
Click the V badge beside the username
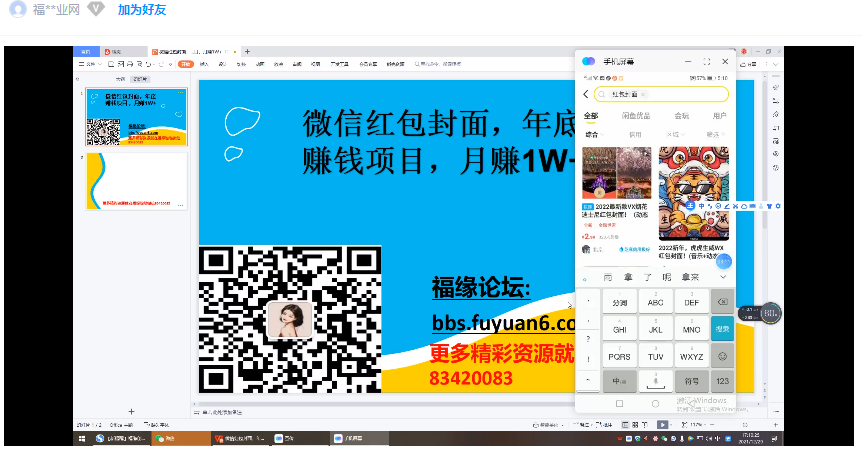96,9
